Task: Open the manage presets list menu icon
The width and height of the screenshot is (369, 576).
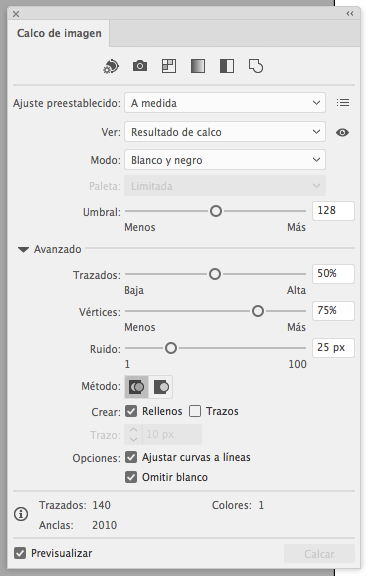Action: point(343,102)
